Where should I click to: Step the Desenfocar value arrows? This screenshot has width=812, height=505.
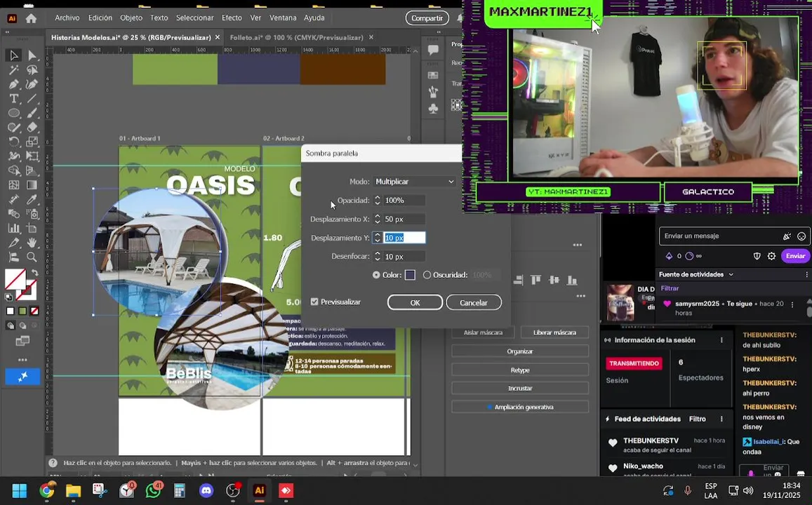378,256
